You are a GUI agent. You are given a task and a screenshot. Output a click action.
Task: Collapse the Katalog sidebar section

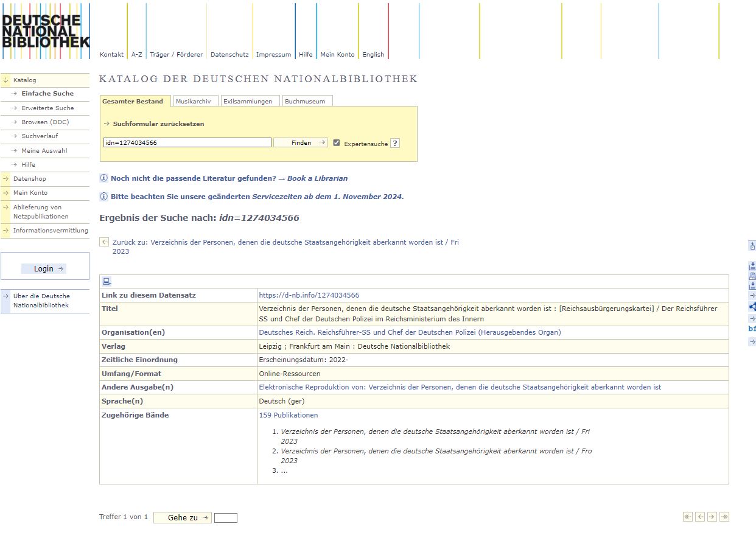[x=6, y=80]
